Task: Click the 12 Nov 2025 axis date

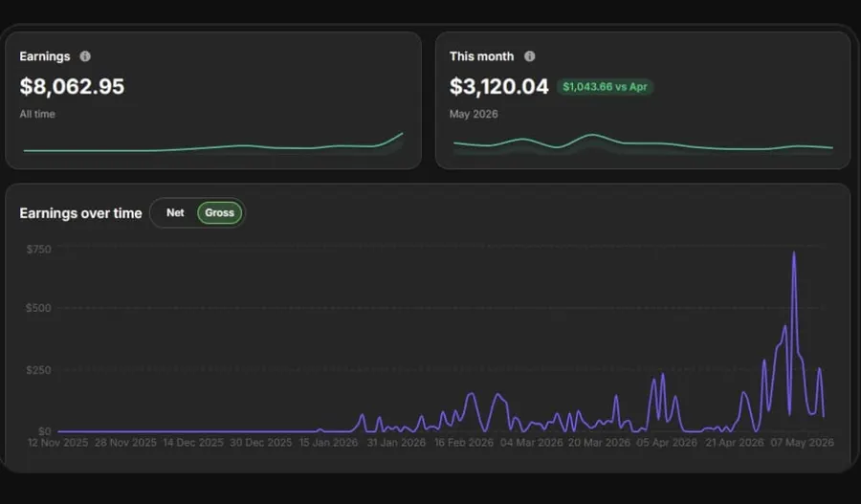Action: tap(57, 443)
